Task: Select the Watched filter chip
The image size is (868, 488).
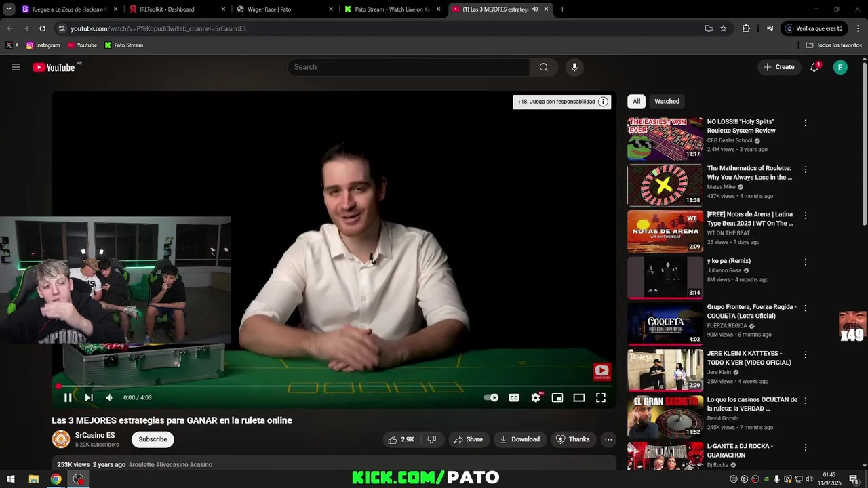Action: click(667, 101)
